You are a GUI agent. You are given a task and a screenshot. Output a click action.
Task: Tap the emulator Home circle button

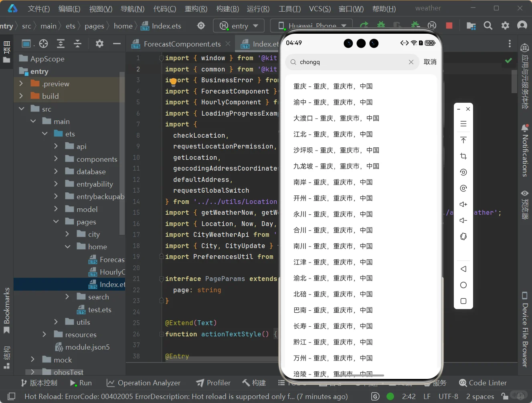click(463, 285)
